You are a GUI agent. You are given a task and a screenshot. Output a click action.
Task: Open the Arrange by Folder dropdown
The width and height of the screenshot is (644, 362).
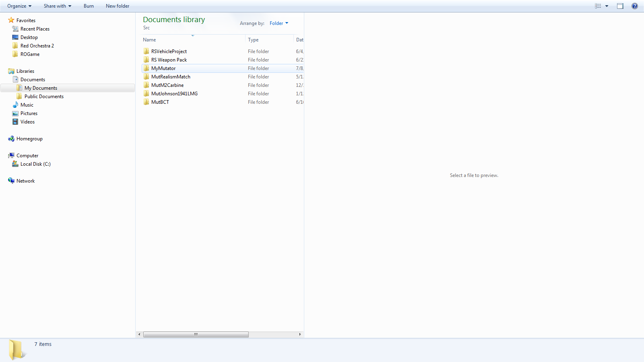coord(279,23)
